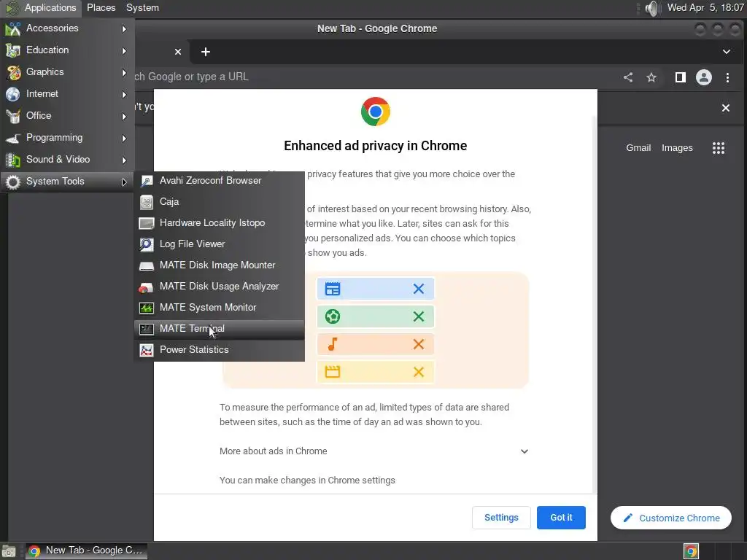This screenshot has width=747, height=560.
Task: Open a new Chrome tab
Action: point(205,52)
